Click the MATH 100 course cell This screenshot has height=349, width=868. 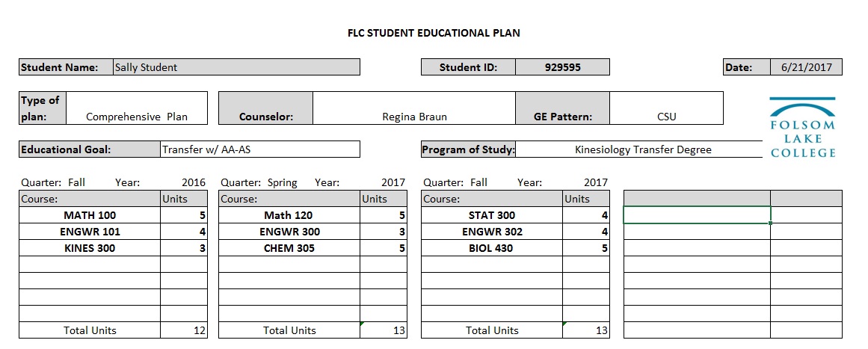pyautogui.click(x=90, y=215)
